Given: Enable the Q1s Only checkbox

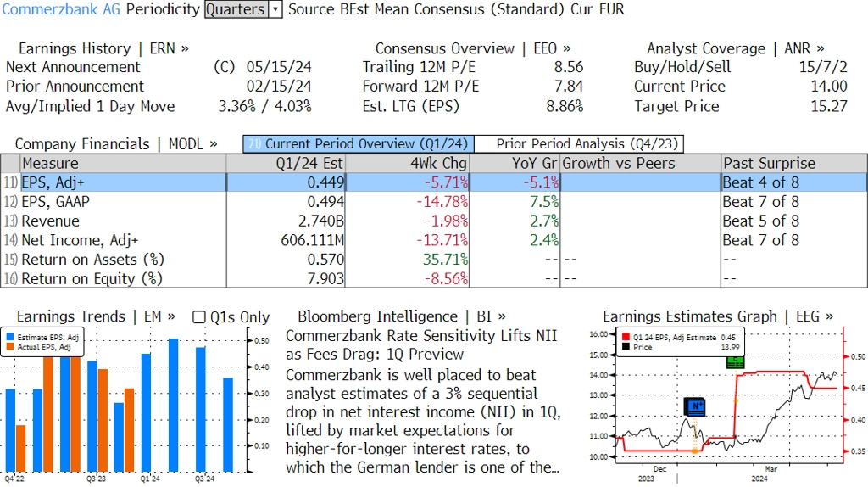Looking at the screenshot, I should (198, 317).
